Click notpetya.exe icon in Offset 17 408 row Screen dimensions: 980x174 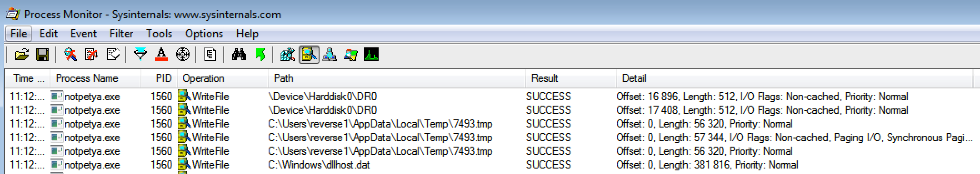tap(57, 110)
